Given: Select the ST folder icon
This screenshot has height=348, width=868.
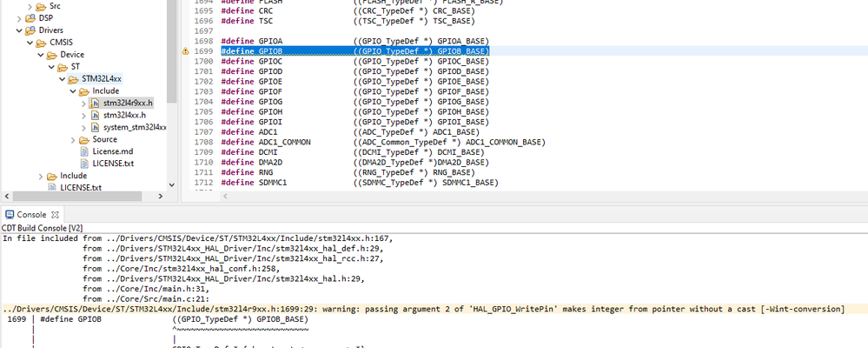Looking at the screenshot, I should coord(62,67).
